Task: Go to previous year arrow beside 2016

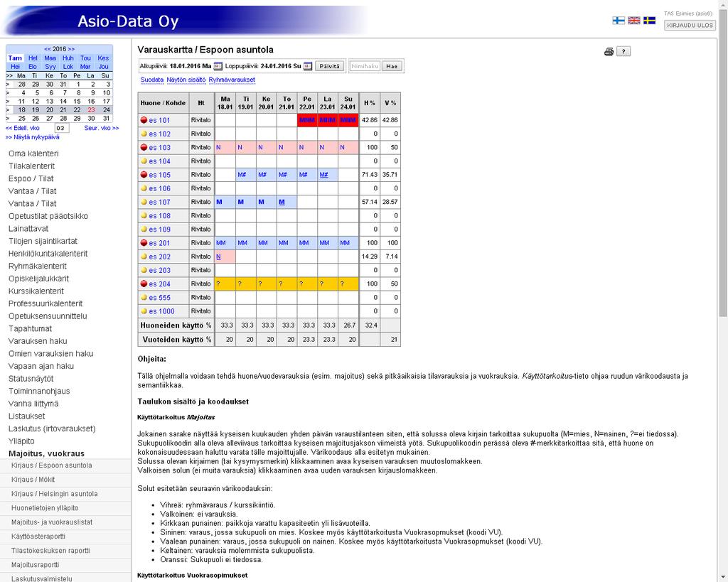Action: click(x=48, y=49)
